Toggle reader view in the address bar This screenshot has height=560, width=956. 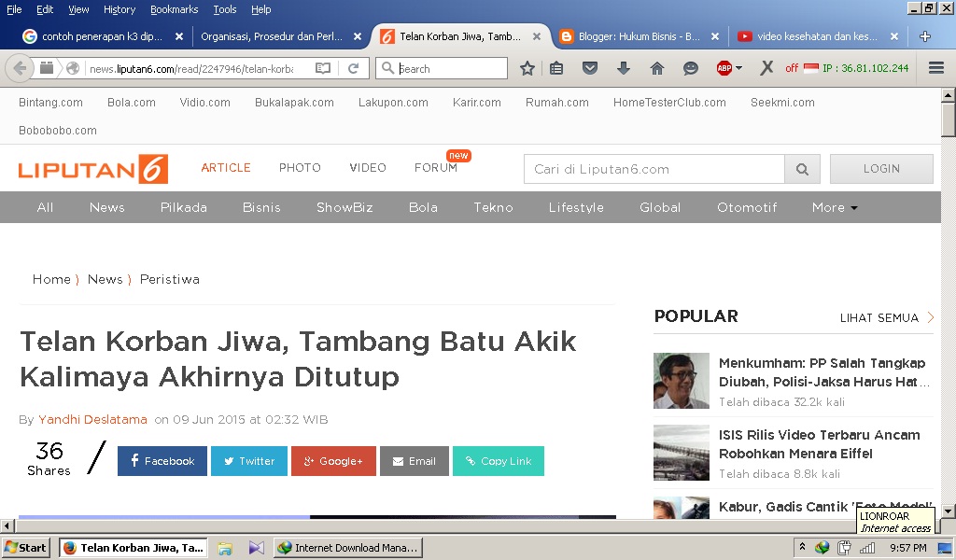322,68
